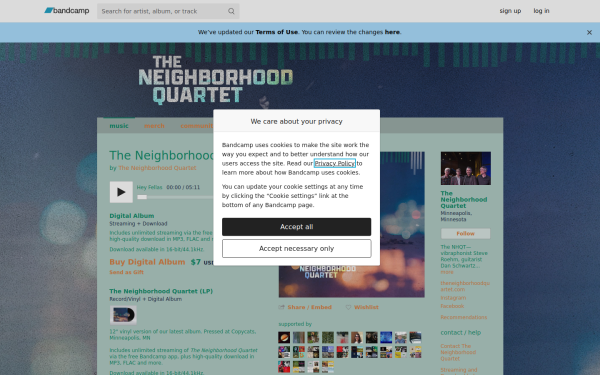
Task: Click the last supporter avatar in first row
Action: (x=415, y=338)
